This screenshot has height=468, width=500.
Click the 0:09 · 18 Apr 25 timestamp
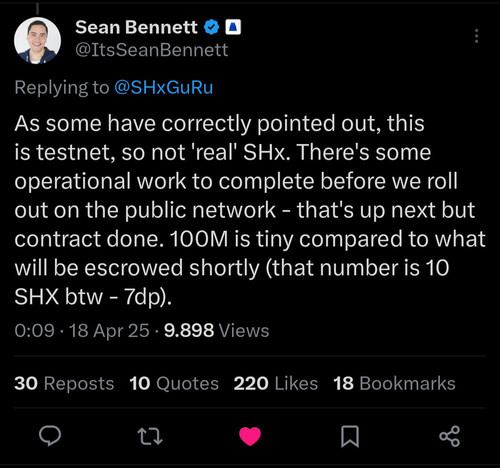(82, 331)
